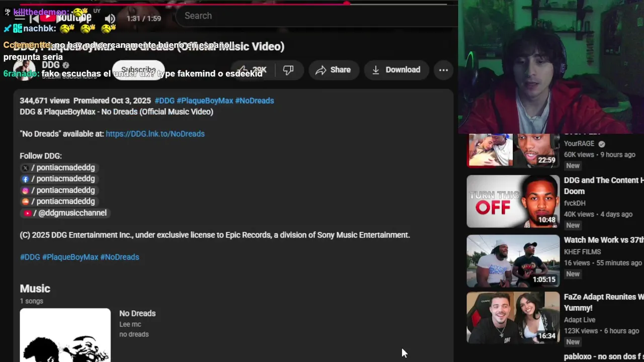Click the #DDG hashtag beside premiere date
This screenshot has height=362, width=644.
[165, 101]
